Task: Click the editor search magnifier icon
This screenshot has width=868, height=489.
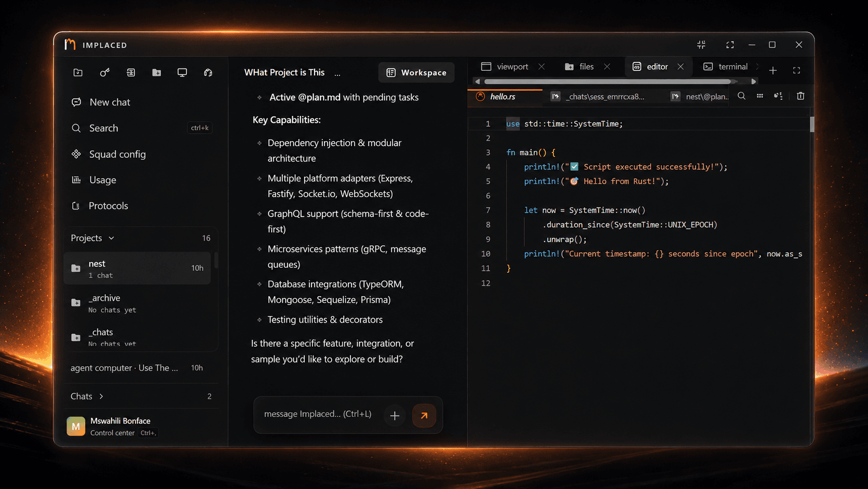Action: click(741, 96)
